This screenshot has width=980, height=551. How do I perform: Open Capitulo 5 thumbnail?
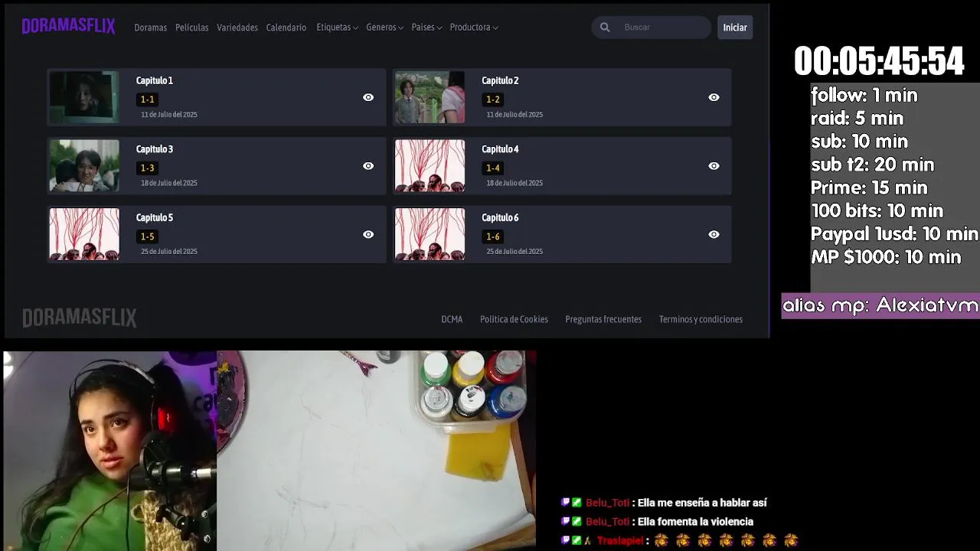coord(84,234)
